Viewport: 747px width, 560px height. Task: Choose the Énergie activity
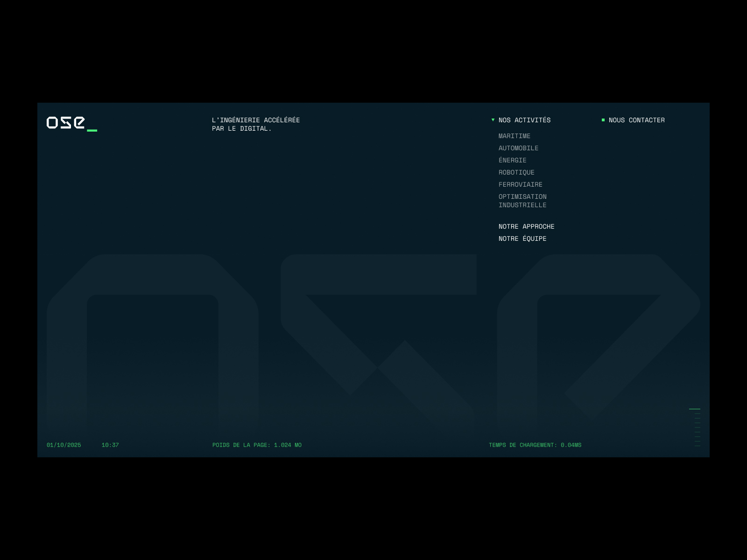[512, 161]
